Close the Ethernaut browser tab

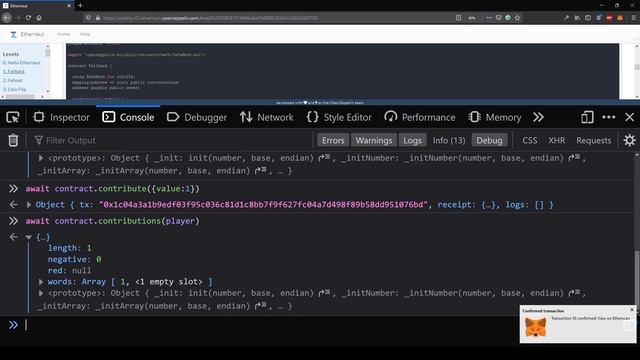point(69,6)
